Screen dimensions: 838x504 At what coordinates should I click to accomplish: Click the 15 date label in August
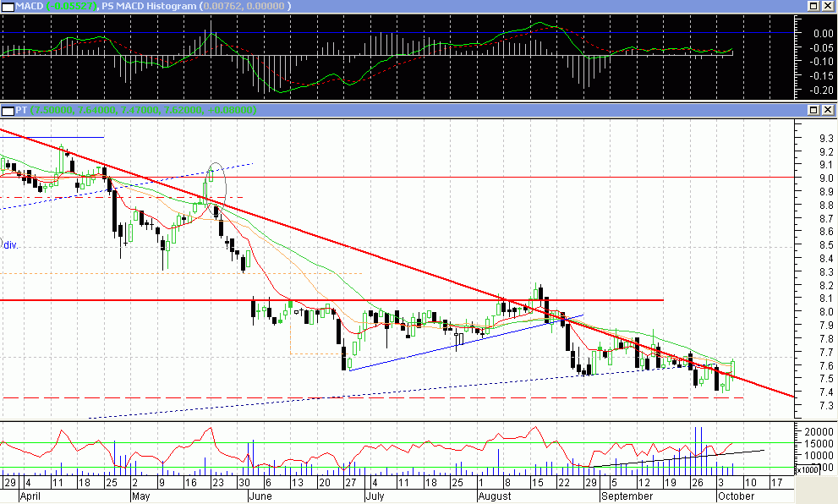(537, 483)
